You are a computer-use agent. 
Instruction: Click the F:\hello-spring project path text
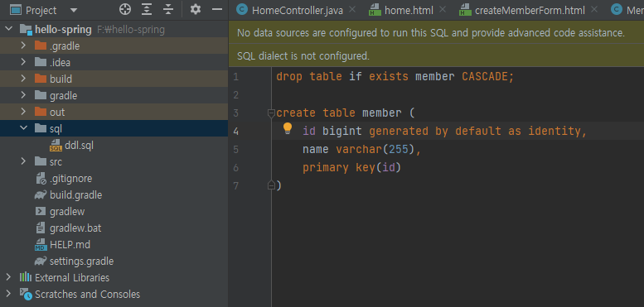131,30
